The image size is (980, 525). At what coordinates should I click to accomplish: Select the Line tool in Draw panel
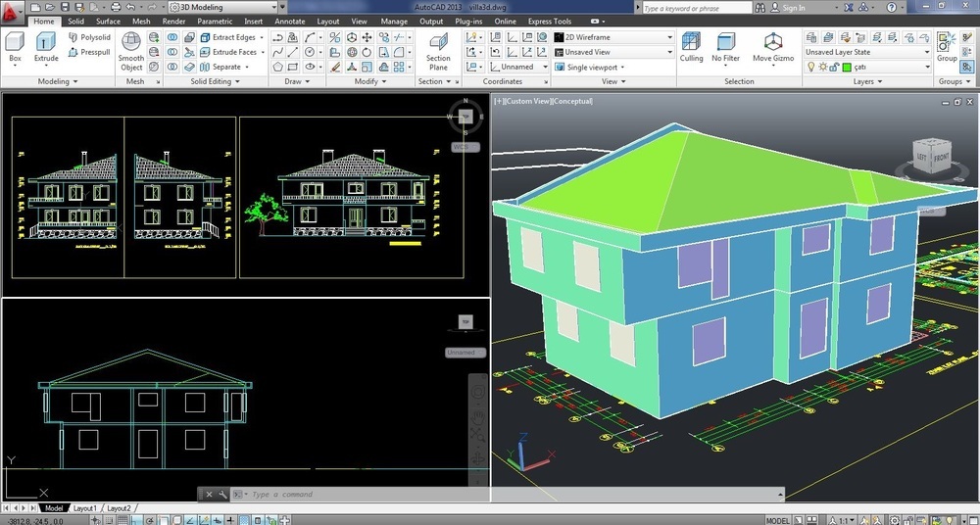coord(293,52)
